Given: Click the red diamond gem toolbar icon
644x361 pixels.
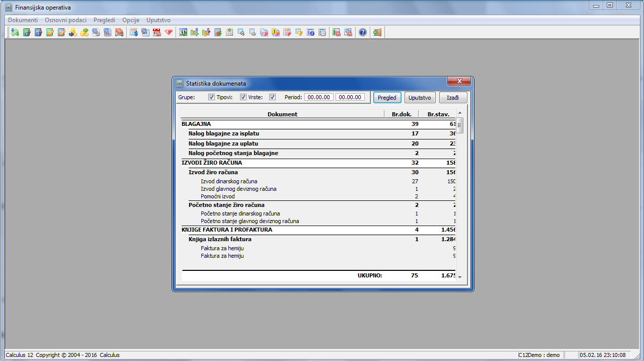Looking at the screenshot, I should click(x=169, y=32).
